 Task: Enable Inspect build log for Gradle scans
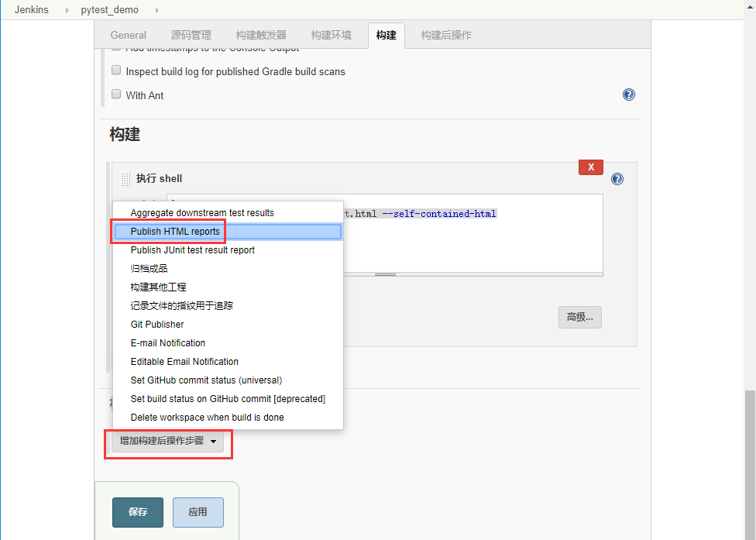coord(116,71)
